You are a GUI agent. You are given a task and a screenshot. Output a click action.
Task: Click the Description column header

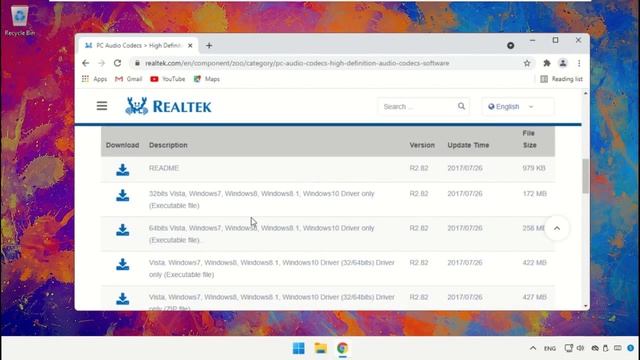pyautogui.click(x=168, y=145)
